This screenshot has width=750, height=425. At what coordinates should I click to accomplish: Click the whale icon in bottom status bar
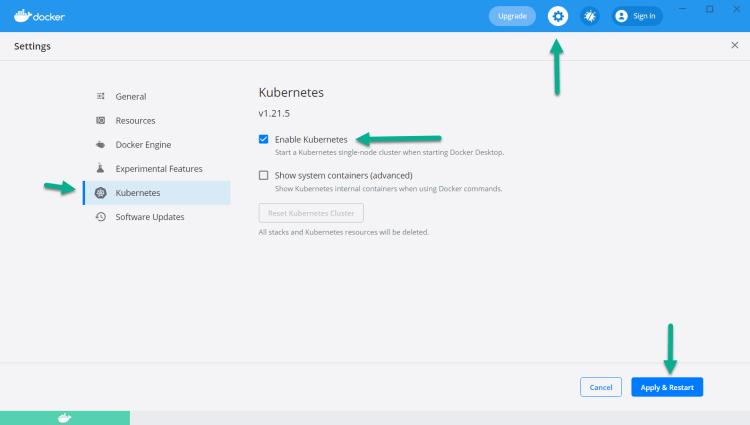click(x=65, y=418)
